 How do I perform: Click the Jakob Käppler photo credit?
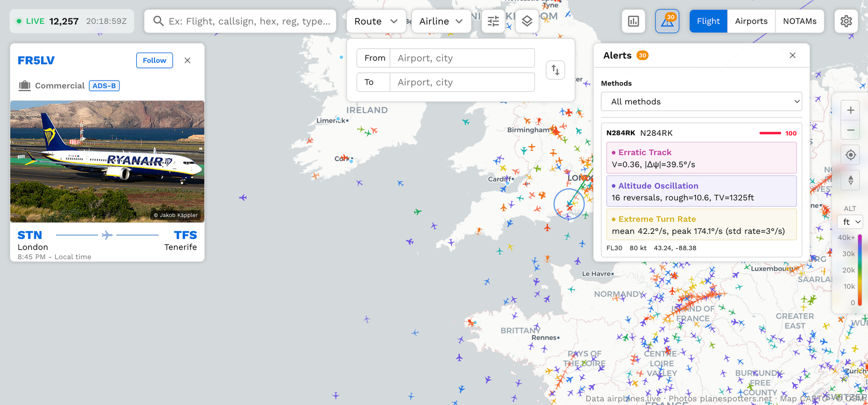[x=176, y=215]
